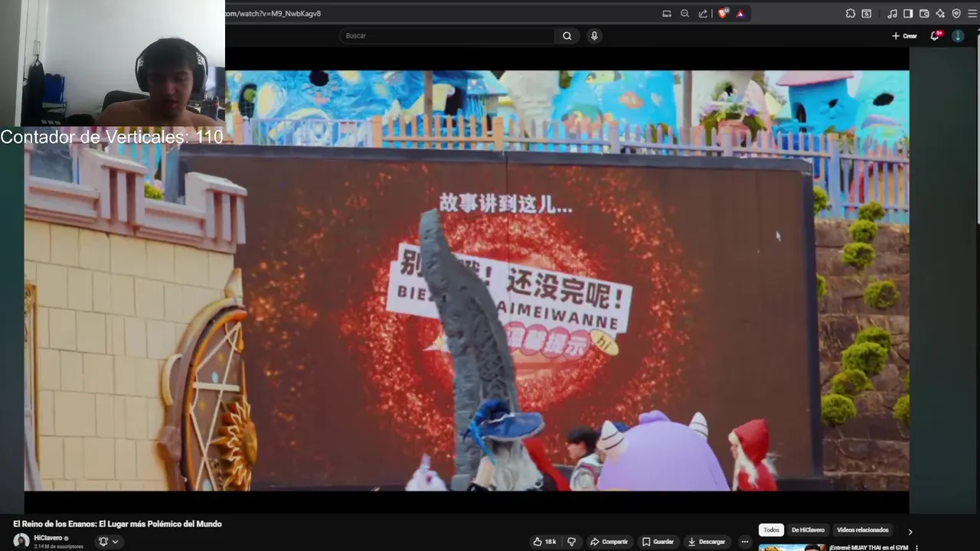Select the Todos filter chip
The height and width of the screenshot is (551, 980).
pos(771,530)
